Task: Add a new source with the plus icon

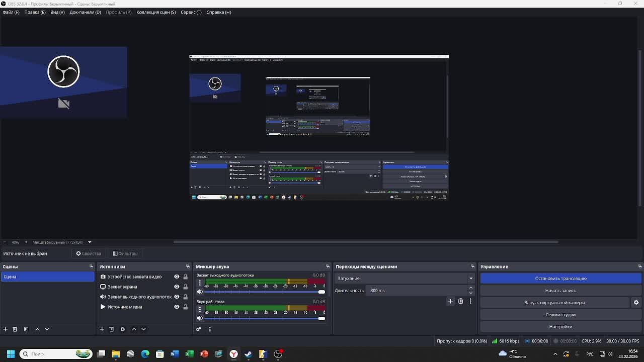Action: (x=102, y=329)
